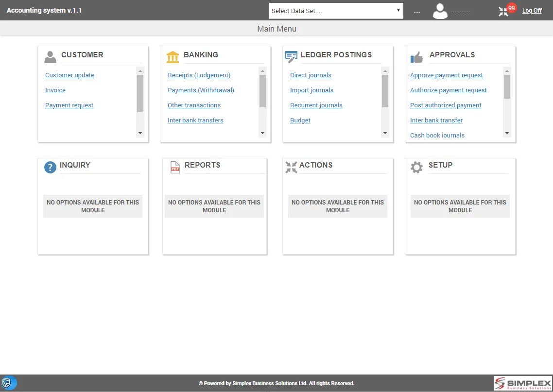Click the Actions collapse arrows icon
This screenshot has height=392, width=553.
click(291, 168)
